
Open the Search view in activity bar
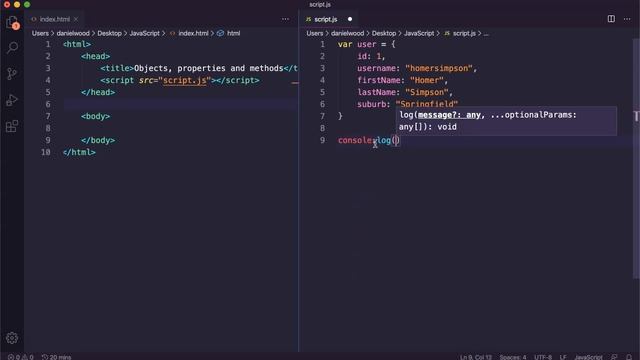point(12,48)
